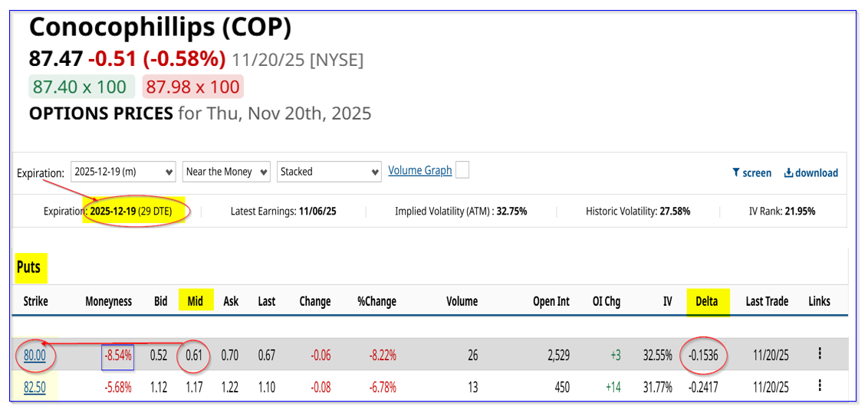Click the download icon
The height and width of the screenshot is (420, 868).
click(788, 173)
